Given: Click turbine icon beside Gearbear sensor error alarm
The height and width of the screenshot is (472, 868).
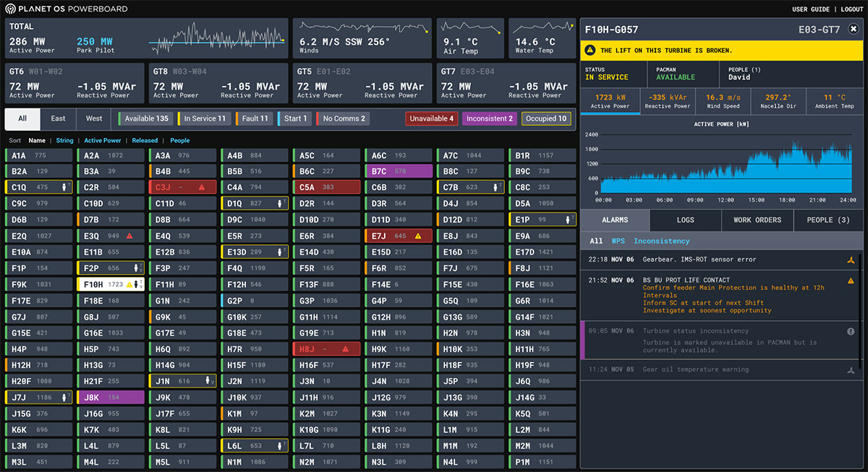Looking at the screenshot, I should coord(851,259).
